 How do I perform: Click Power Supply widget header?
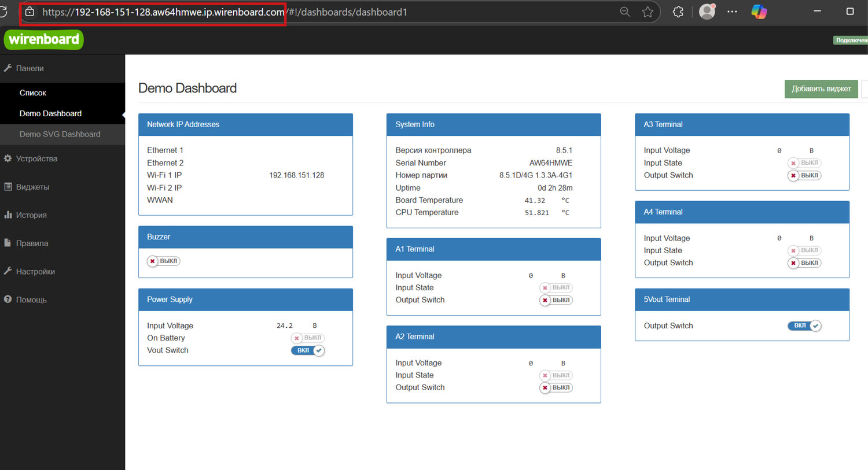[x=245, y=299]
